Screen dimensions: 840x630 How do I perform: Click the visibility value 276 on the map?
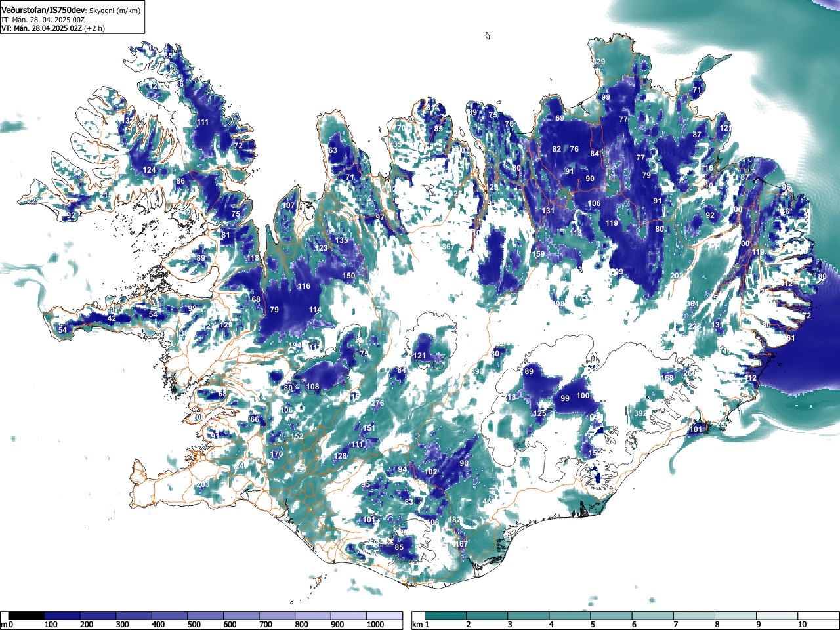[377, 403]
